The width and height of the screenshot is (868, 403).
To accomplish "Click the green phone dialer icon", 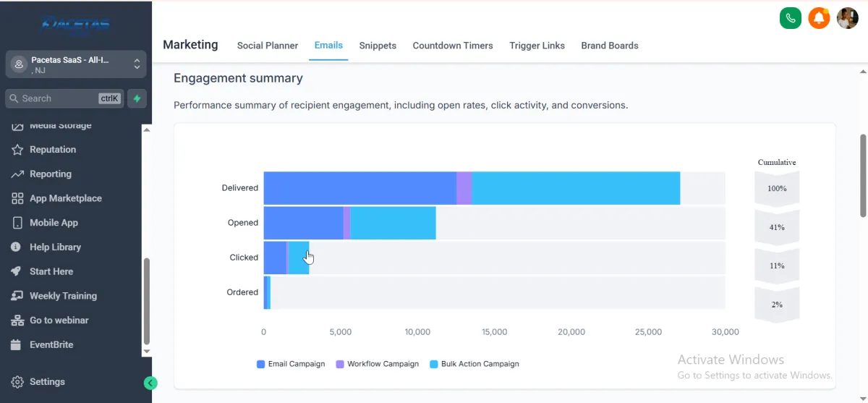I will pos(791,18).
